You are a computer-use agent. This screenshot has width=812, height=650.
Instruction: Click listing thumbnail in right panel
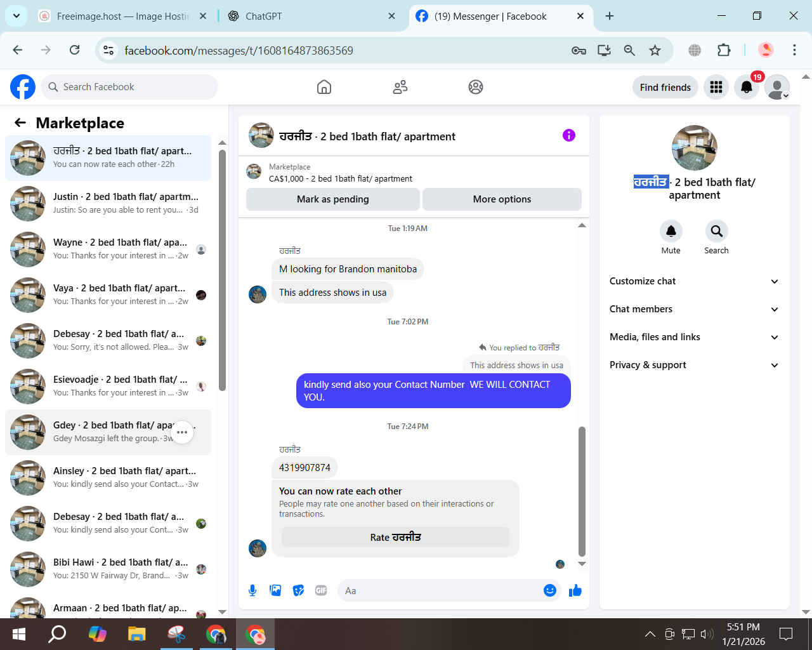[695, 148]
